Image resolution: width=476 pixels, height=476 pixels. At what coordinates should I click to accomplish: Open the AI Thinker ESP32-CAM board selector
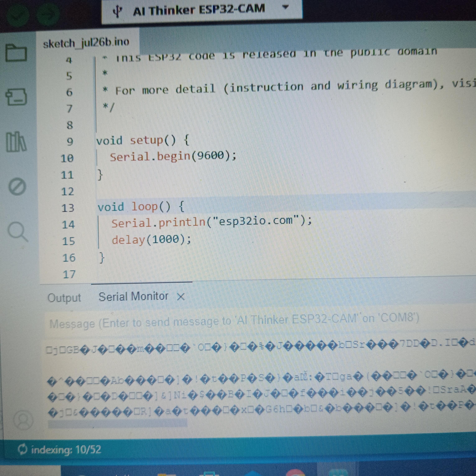[x=202, y=11]
